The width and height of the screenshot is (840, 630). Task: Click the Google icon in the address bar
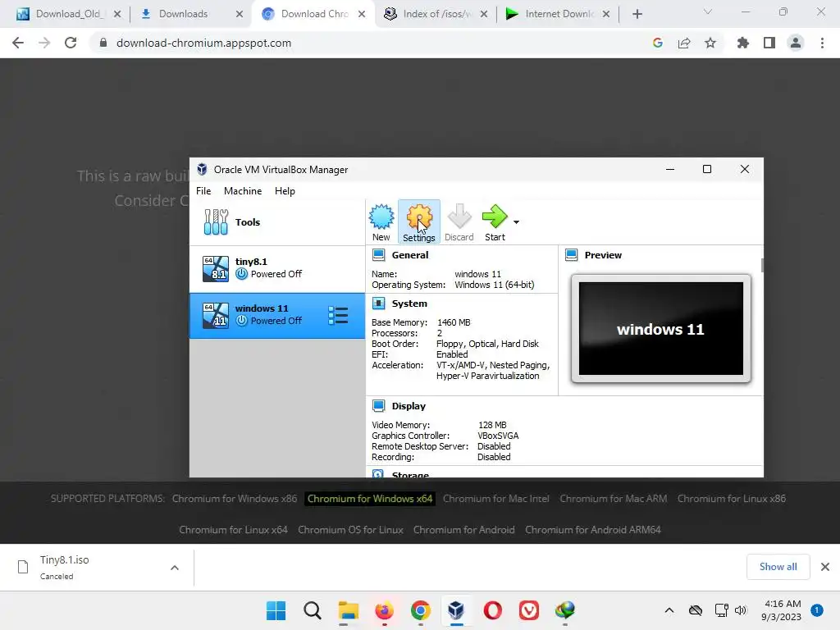(658, 43)
